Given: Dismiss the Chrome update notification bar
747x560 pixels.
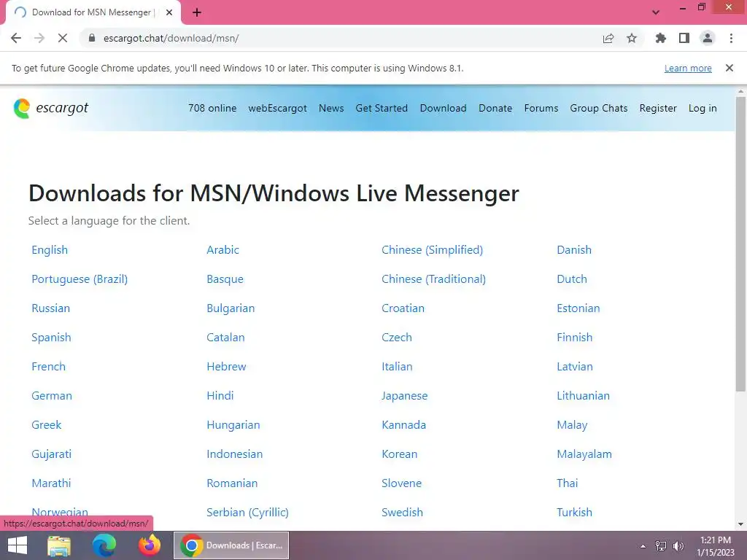Looking at the screenshot, I should click(729, 68).
